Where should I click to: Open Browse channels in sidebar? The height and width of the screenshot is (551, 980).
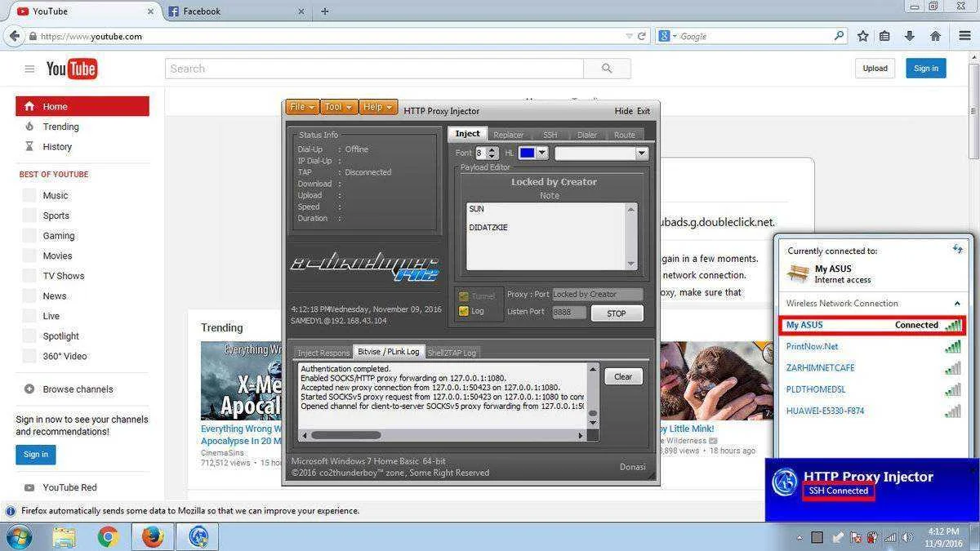pos(78,389)
